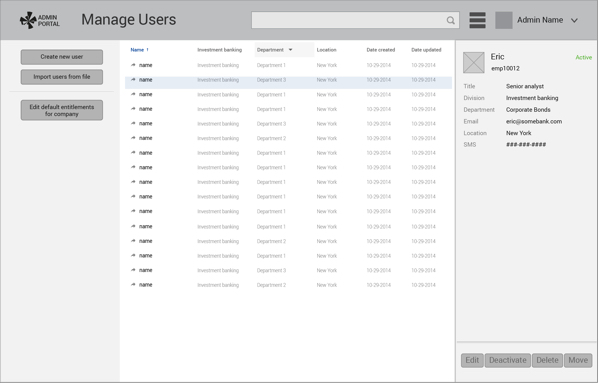Click the admin avatar square in header
This screenshot has height=384, width=600.
tap(504, 20)
